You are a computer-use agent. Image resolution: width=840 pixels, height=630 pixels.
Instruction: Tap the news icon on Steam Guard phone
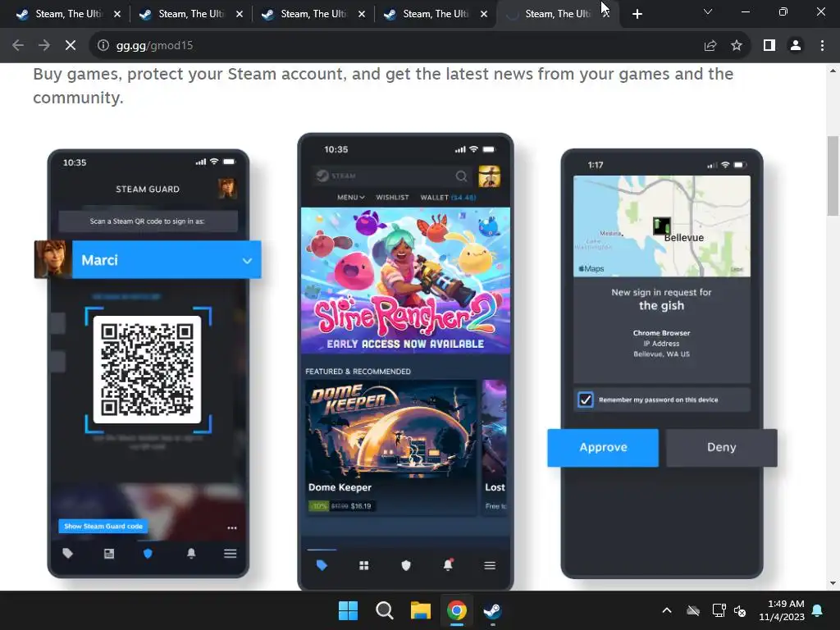click(x=109, y=554)
